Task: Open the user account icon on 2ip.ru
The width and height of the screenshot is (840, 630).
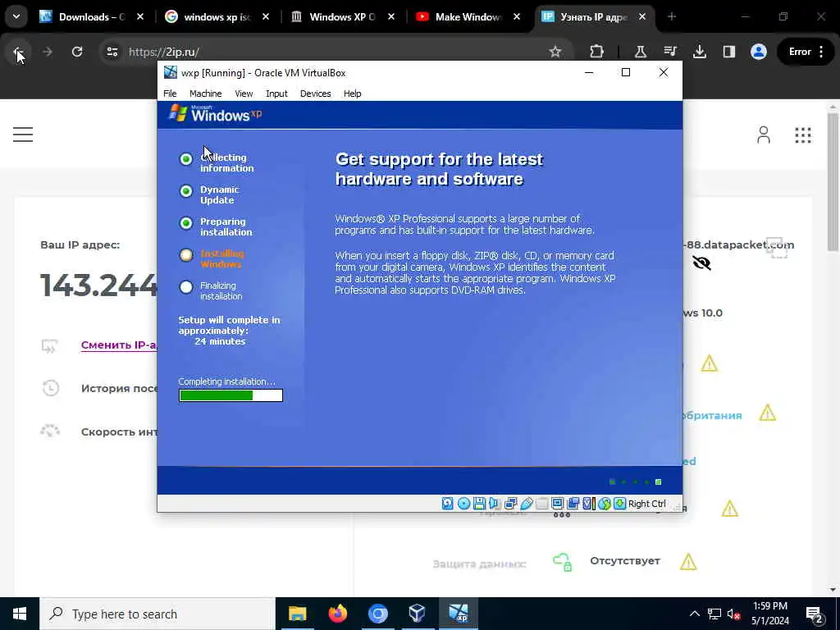Action: 764,135
